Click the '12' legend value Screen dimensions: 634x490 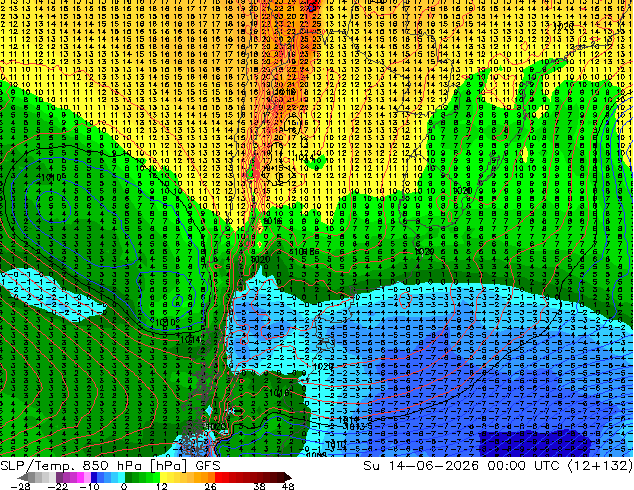click(162, 486)
